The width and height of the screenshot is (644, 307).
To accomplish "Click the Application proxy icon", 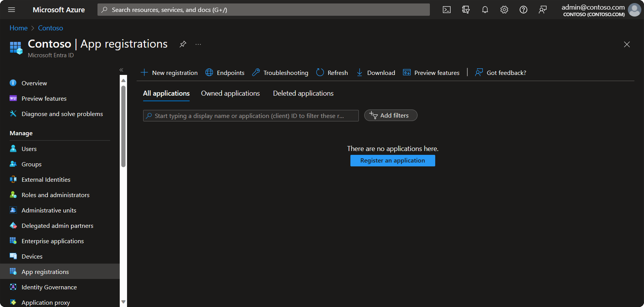I will (13, 302).
